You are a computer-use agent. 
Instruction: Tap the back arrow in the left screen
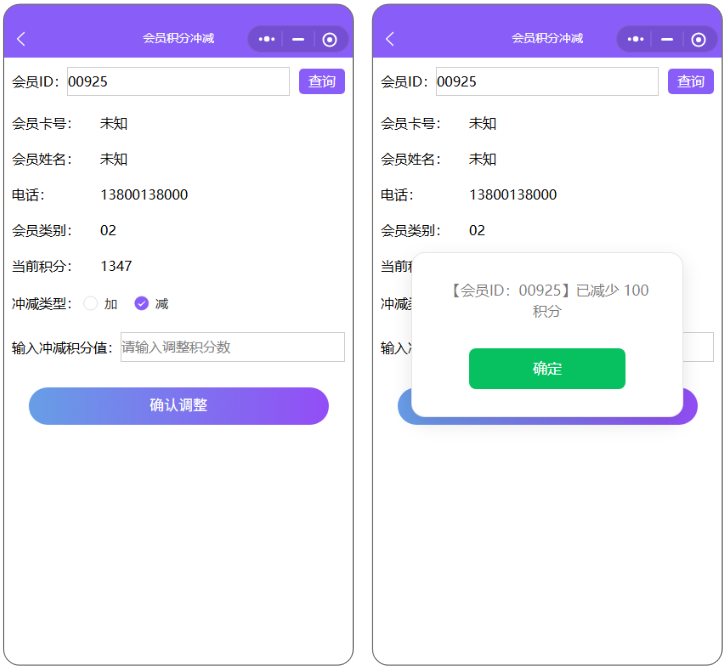(22, 39)
